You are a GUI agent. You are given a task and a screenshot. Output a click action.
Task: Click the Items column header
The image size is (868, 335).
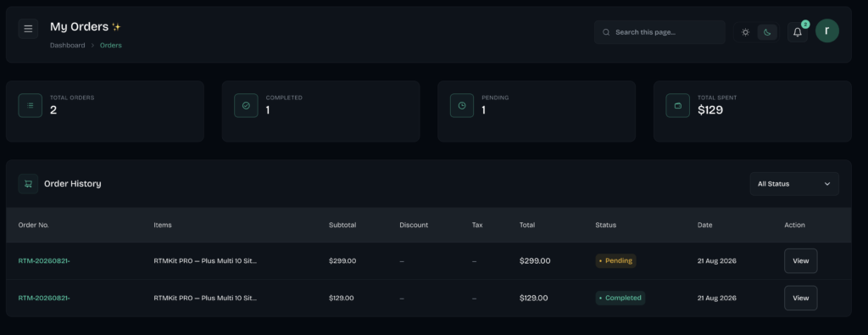(163, 225)
